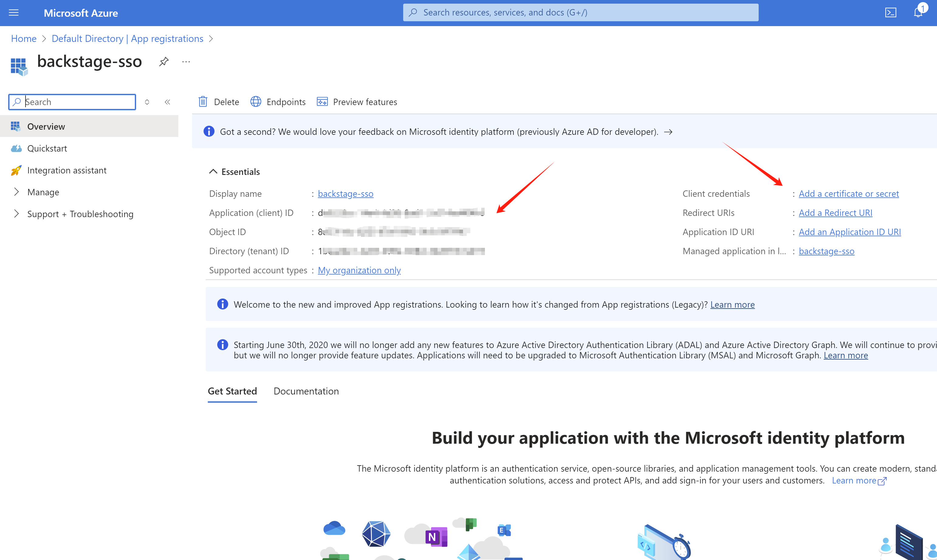Select Quickstart in the sidebar
This screenshot has height=560, width=937.
click(47, 148)
